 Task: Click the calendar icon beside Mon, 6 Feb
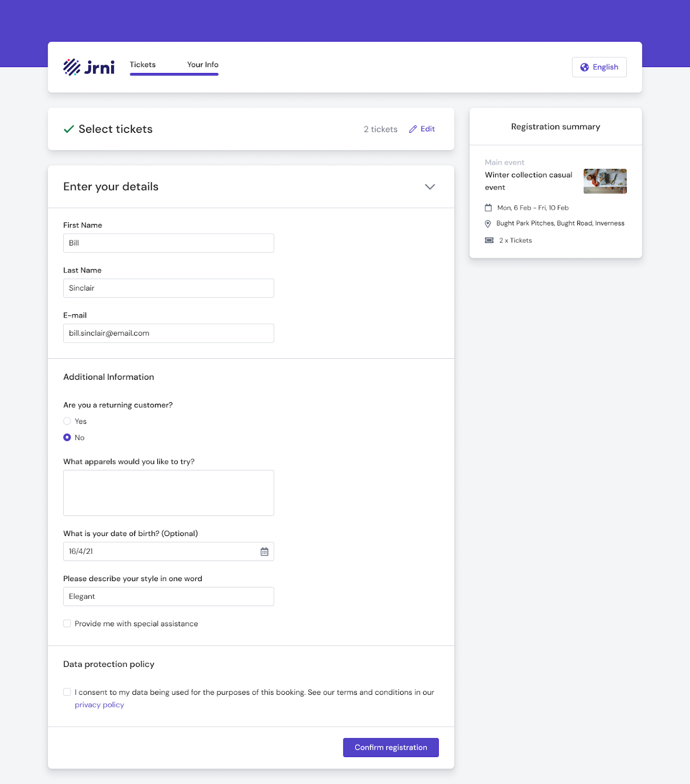(488, 208)
